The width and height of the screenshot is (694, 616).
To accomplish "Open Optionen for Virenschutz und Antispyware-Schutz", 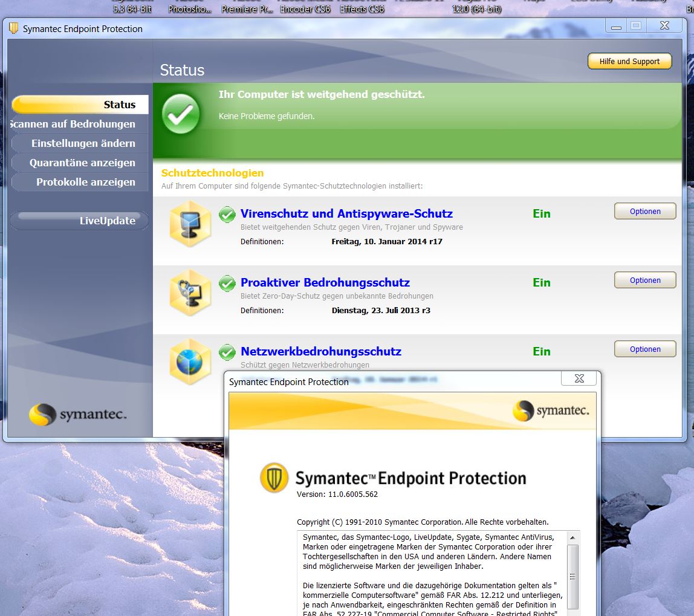I will coord(645,212).
